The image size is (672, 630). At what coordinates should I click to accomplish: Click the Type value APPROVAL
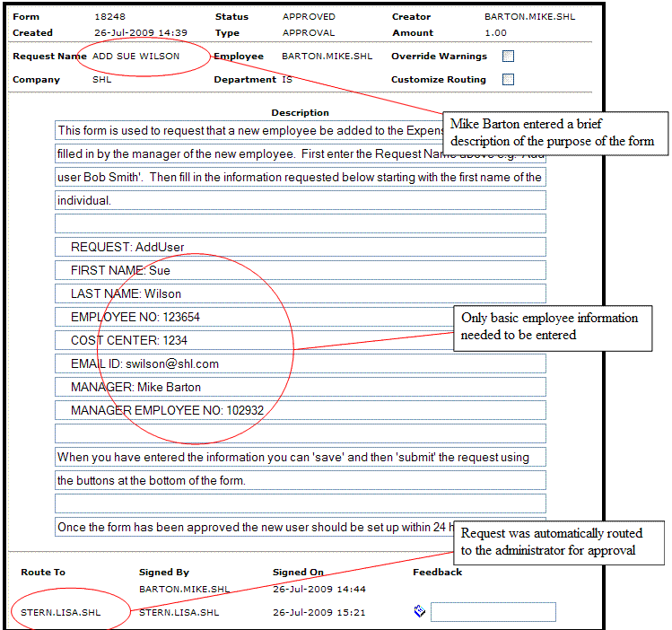tap(309, 33)
